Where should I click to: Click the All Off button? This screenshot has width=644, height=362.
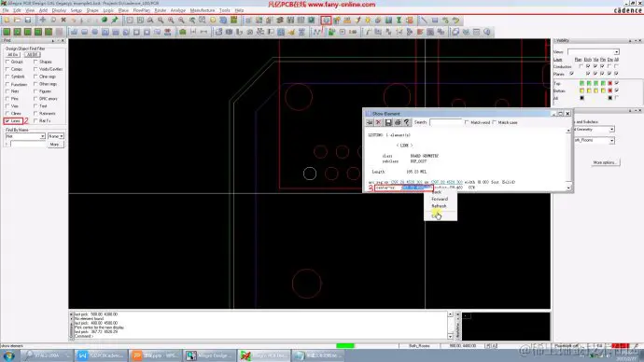pyautogui.click(x=32, y=55)
